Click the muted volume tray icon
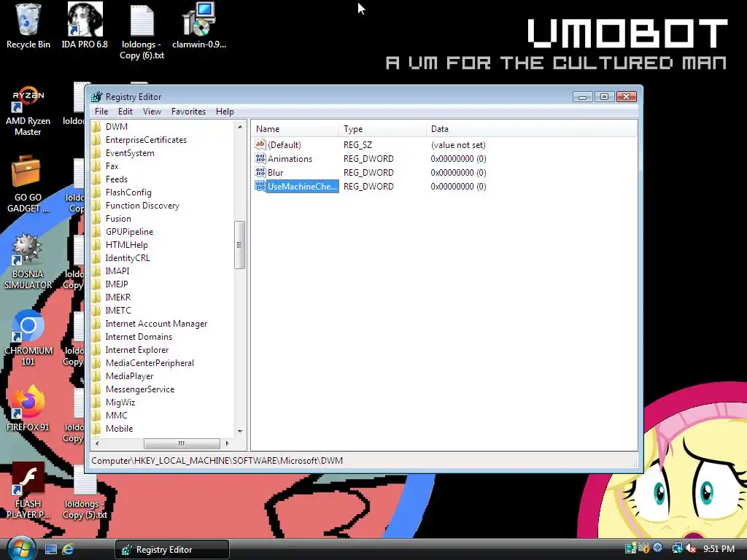This screenshot has width=747, height=560. (691, 548)
